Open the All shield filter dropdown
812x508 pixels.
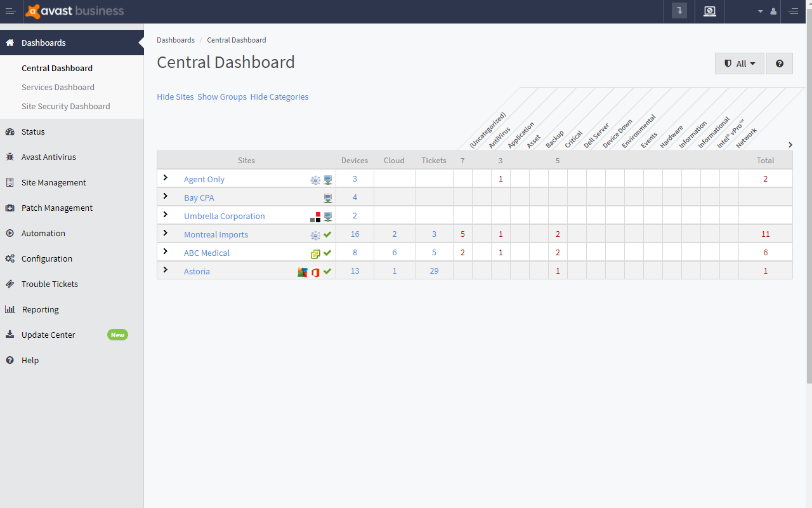point(739,63)
